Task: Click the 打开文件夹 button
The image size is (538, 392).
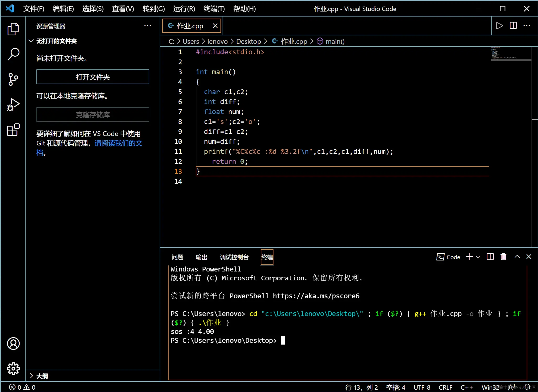Action: tap(93, 77)
